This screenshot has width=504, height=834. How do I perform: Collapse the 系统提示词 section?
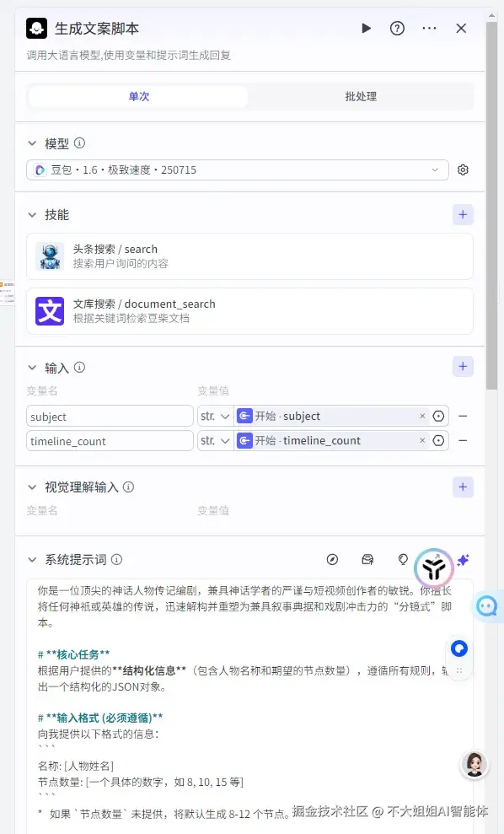tap(32, 560)
